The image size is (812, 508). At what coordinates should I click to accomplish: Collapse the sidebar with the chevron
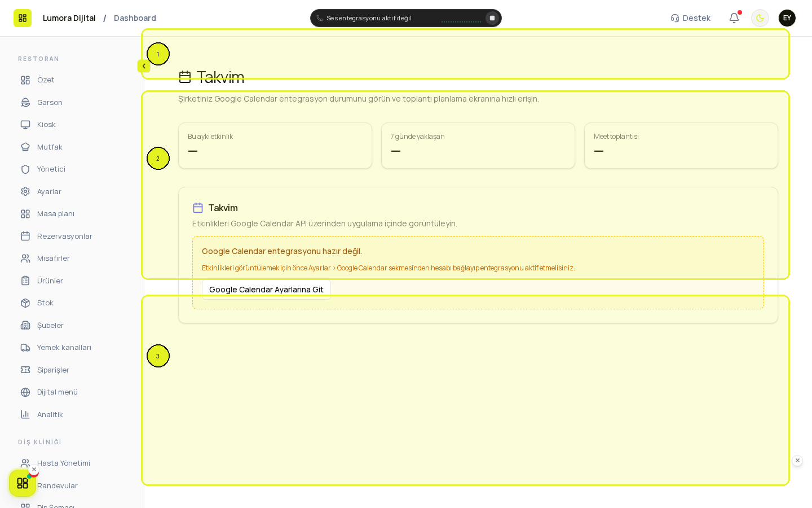point(144,66)
